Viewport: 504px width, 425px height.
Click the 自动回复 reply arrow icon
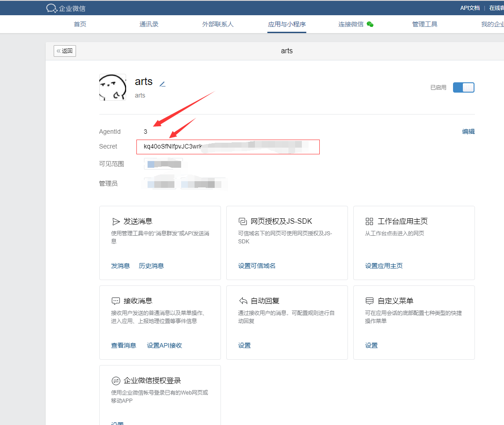(x=243, y=301)
